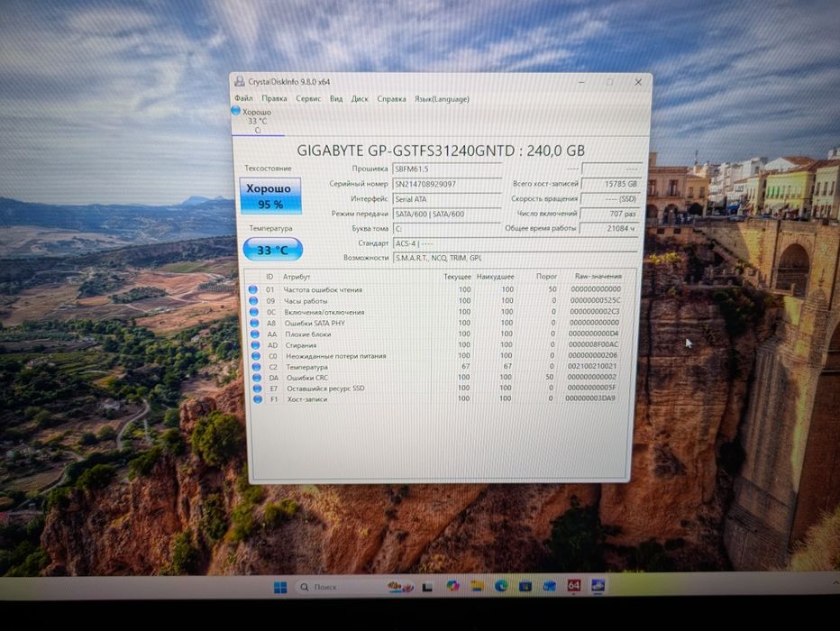The width and height of the screenshot is (840, 631).
Task: Click the Порог column header
Action: 546,277
